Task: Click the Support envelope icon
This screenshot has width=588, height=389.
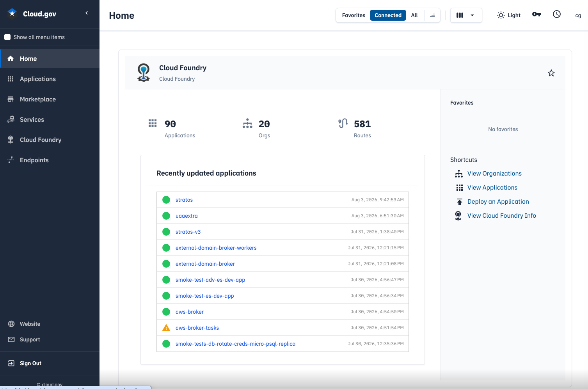Action: pos(11,339)
